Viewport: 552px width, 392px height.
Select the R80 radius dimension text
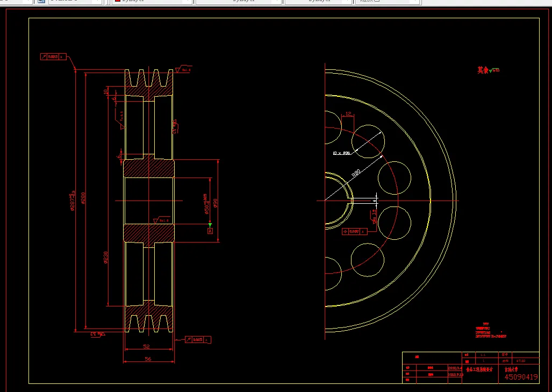(x=356, y=173)
